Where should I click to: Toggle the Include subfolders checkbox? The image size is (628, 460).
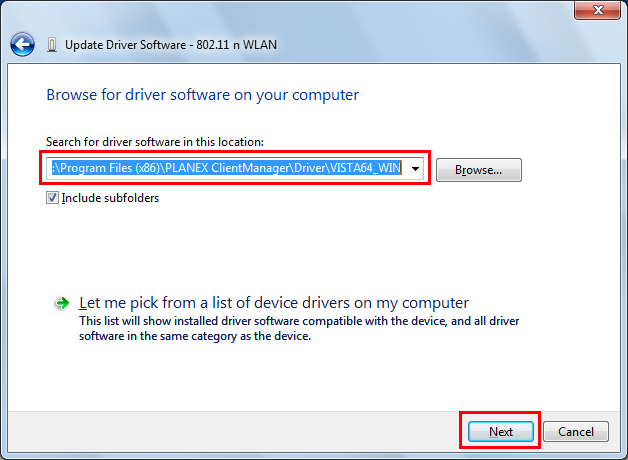pyautogui.click(x=52, y=198)
